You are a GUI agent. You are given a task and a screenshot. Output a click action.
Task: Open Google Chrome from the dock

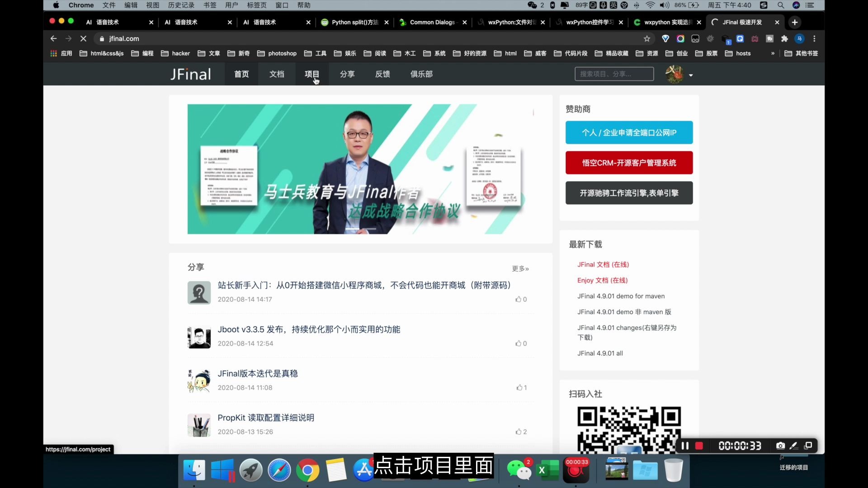coord(307,470)
